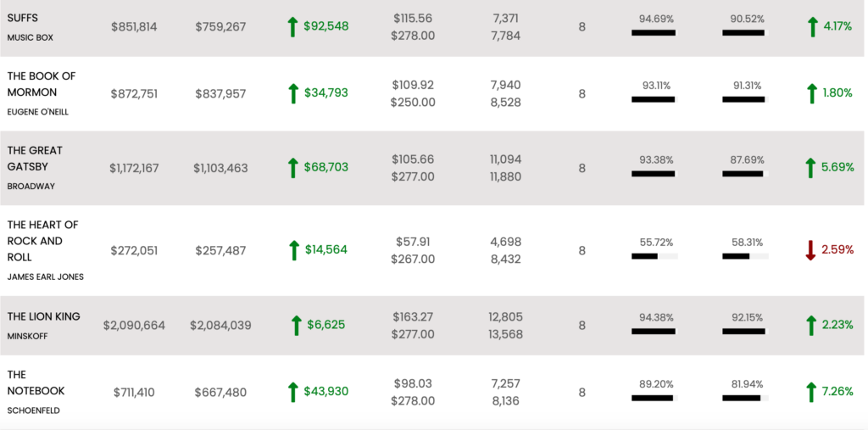Click the green arrow next to $34,793

coord(293,93)
